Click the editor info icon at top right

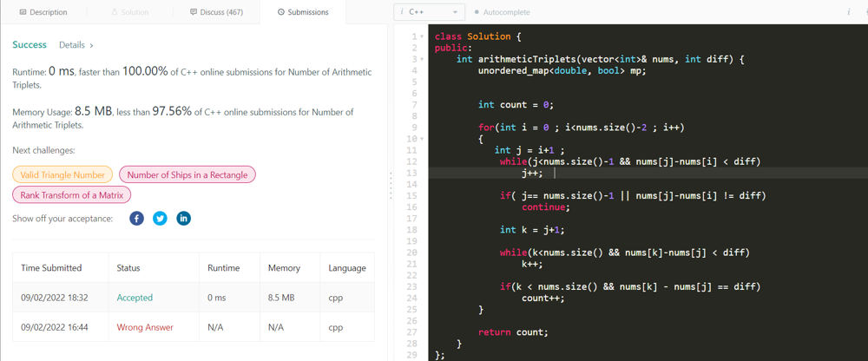click(848, 12)
